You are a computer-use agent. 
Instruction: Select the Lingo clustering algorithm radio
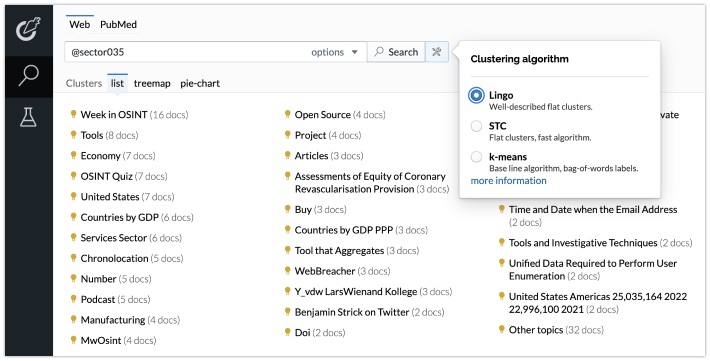pyautogui.click(x=476, y=95)
